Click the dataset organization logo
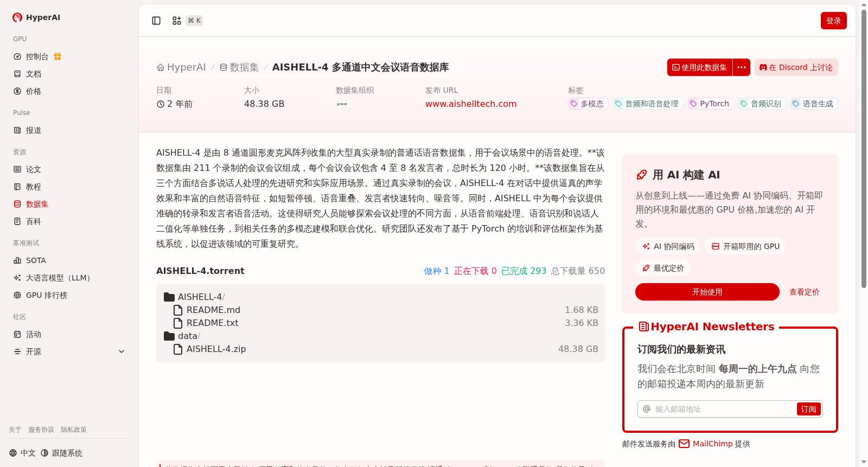The width and height of the screenshot is (868, 467). [342, 104]
